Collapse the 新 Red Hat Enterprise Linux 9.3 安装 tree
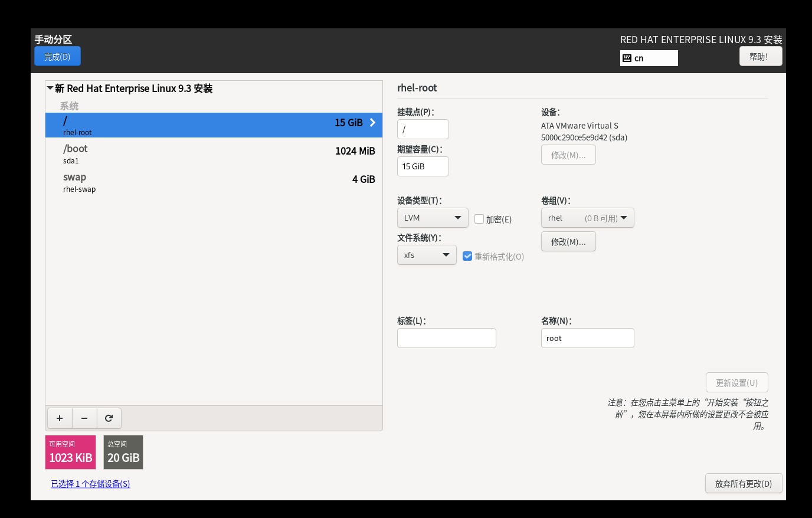This screenshot has width=812, height=518. point(51,88)
